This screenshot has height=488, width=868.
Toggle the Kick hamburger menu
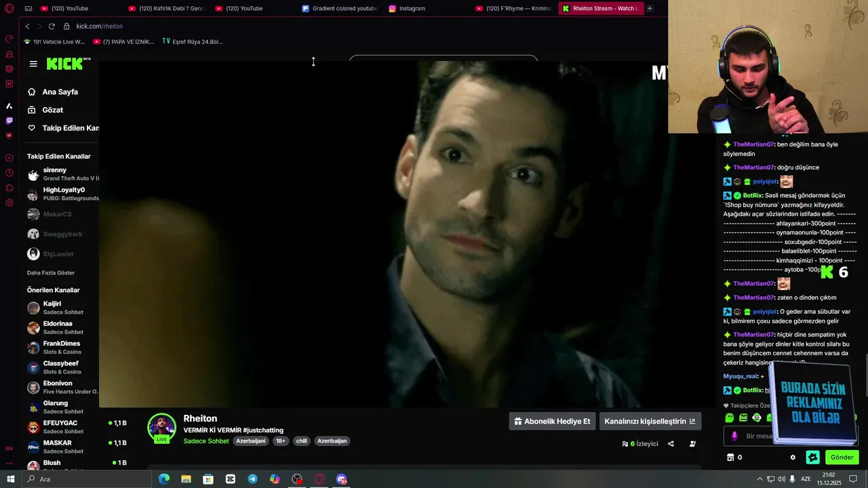(33, 64)
